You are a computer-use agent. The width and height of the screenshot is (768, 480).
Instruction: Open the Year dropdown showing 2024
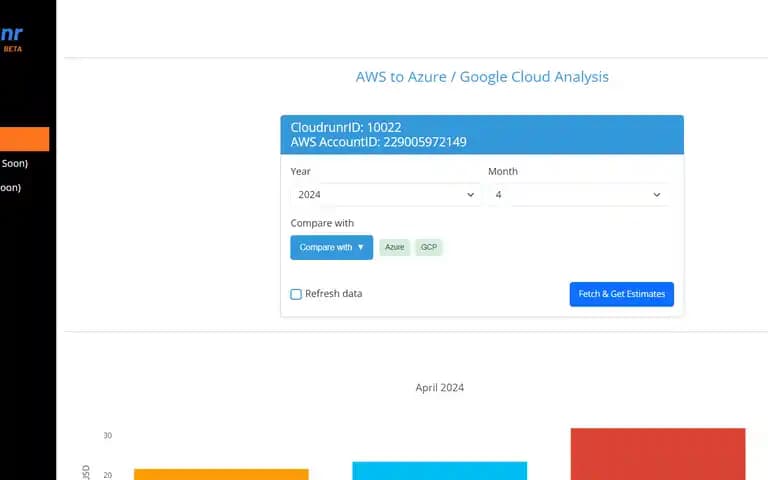click(385, 195)
